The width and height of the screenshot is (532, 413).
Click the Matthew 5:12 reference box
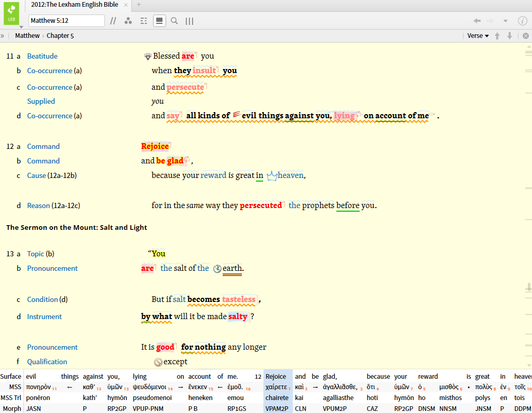tap(66, 21)
